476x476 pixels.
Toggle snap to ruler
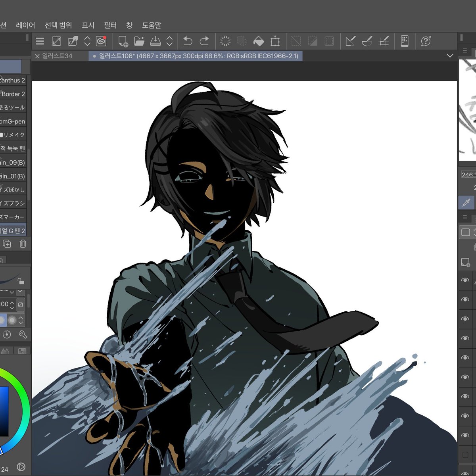point(350,41)
